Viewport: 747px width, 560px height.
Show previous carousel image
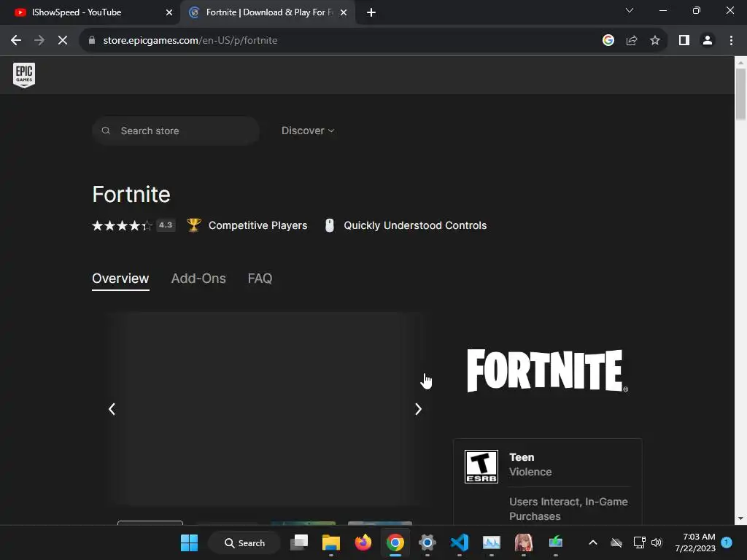(x=112, y=409)
